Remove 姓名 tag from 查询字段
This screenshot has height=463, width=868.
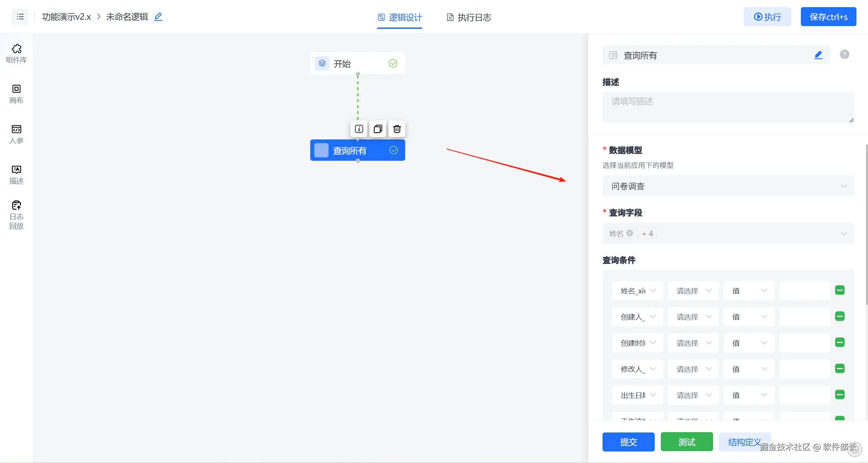tap(630, 233)
